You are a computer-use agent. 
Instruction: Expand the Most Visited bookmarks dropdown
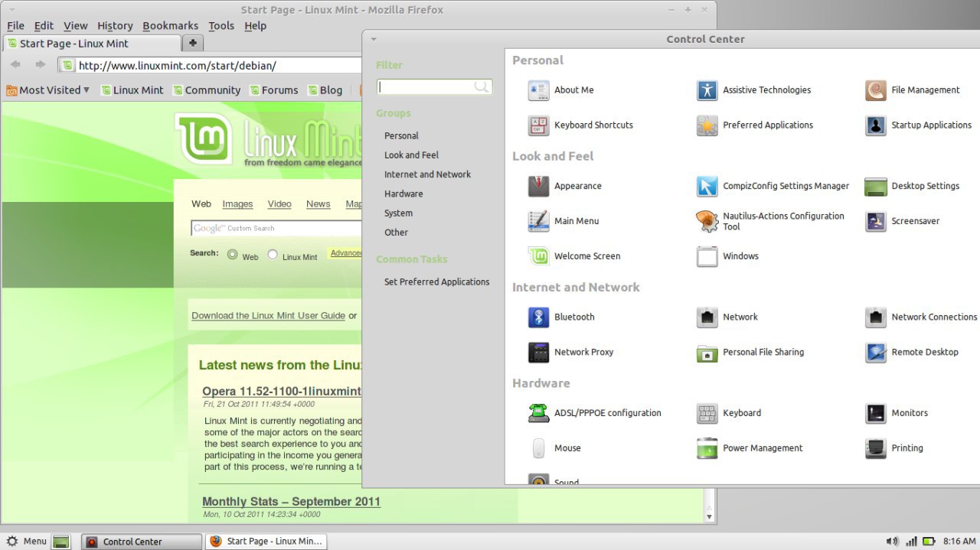coord(47,89)
